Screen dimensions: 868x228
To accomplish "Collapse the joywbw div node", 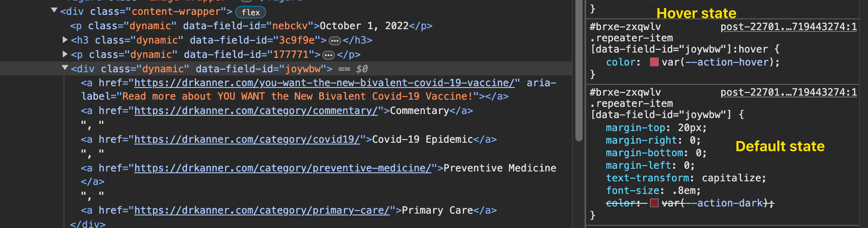I will (x=65, y=68).
